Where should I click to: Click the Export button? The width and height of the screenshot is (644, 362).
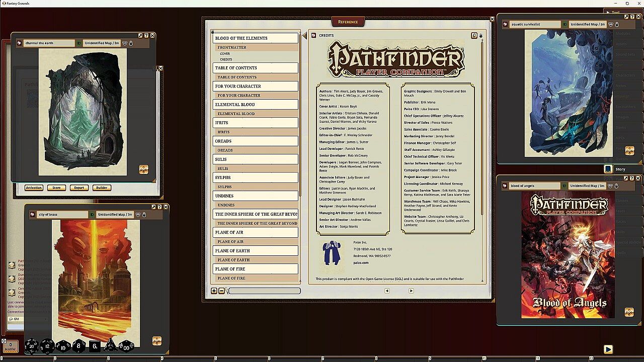[79, 188]
